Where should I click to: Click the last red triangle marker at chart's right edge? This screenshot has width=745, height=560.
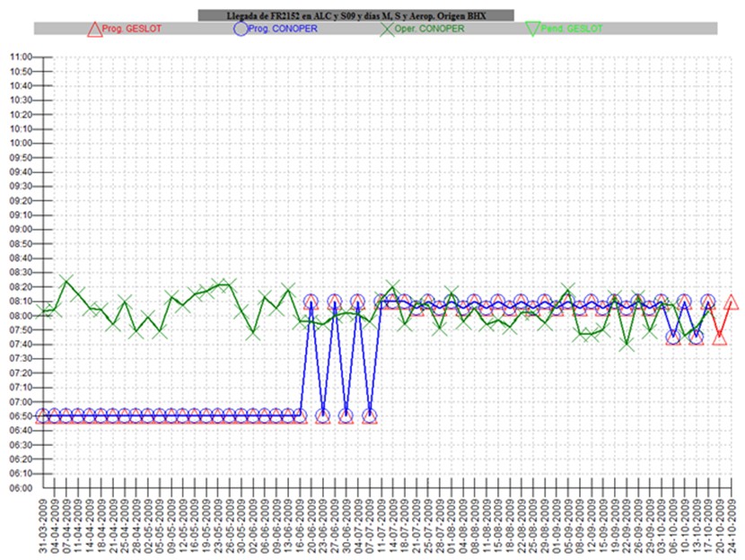coord(732,302)
